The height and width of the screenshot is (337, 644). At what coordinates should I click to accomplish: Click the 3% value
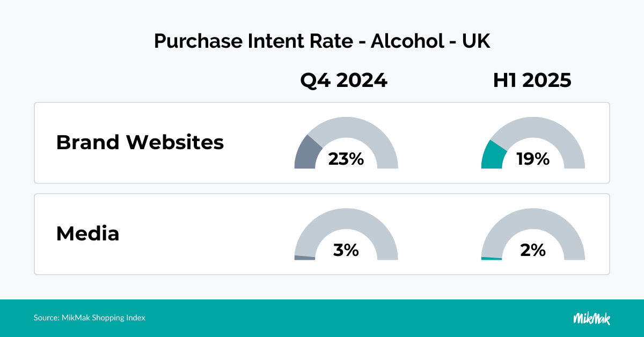click(346, 250)
